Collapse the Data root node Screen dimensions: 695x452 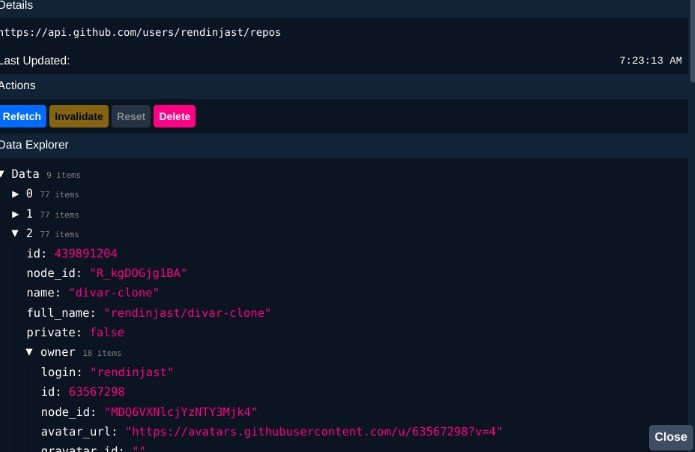3,174
